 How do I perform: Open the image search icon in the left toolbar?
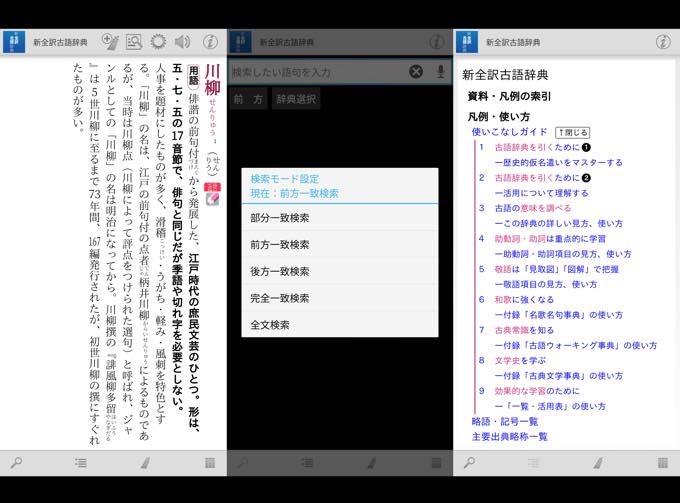(134, 42)
